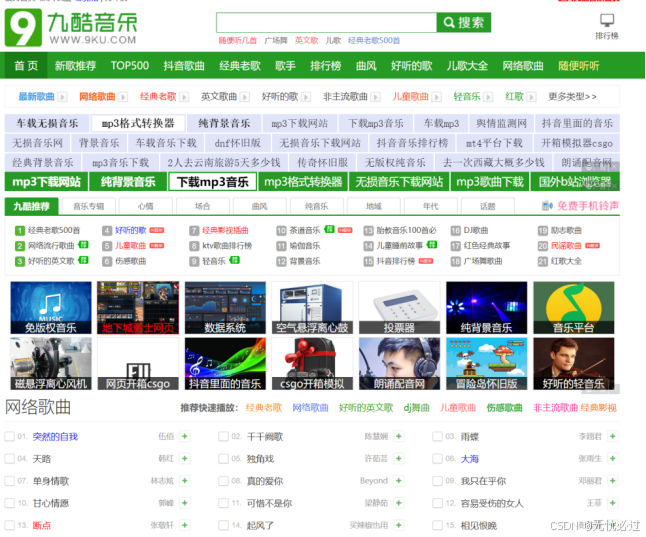Check the box for 千千阙歌
Viewport: 646px width, 537px height.
click(223, 436)
